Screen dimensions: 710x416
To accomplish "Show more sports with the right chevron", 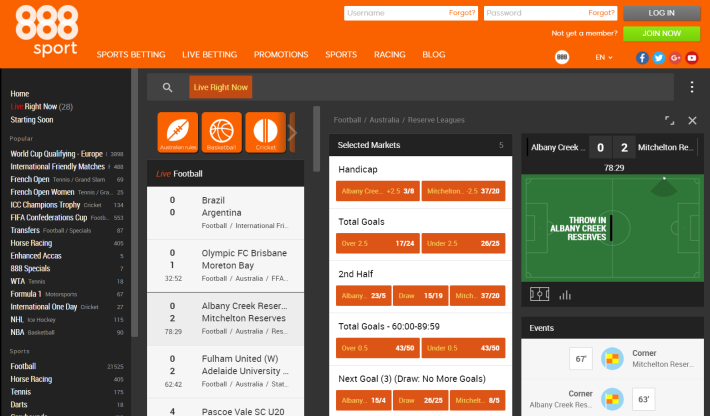I will pos(293,133).
